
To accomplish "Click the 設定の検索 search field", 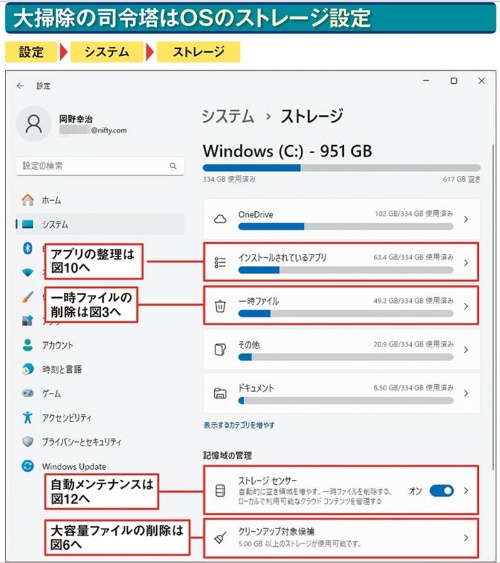I will [x=100, y=166].
